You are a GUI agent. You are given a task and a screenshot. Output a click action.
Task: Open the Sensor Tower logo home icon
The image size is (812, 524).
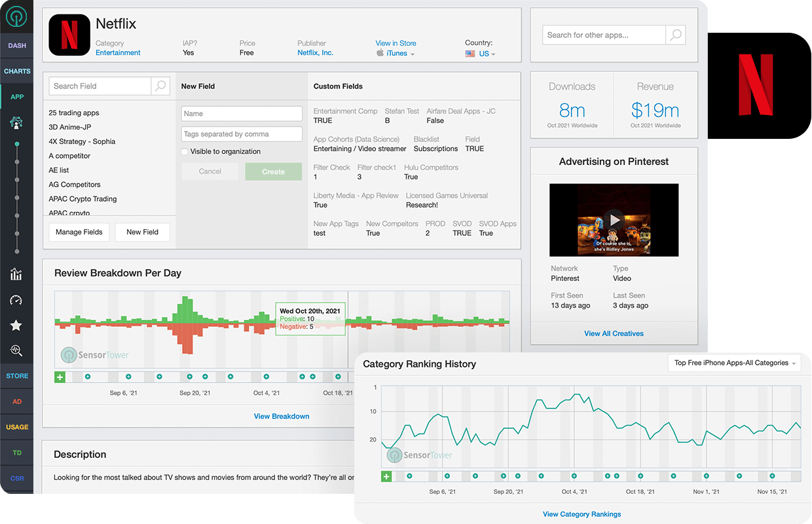(16, 16)
